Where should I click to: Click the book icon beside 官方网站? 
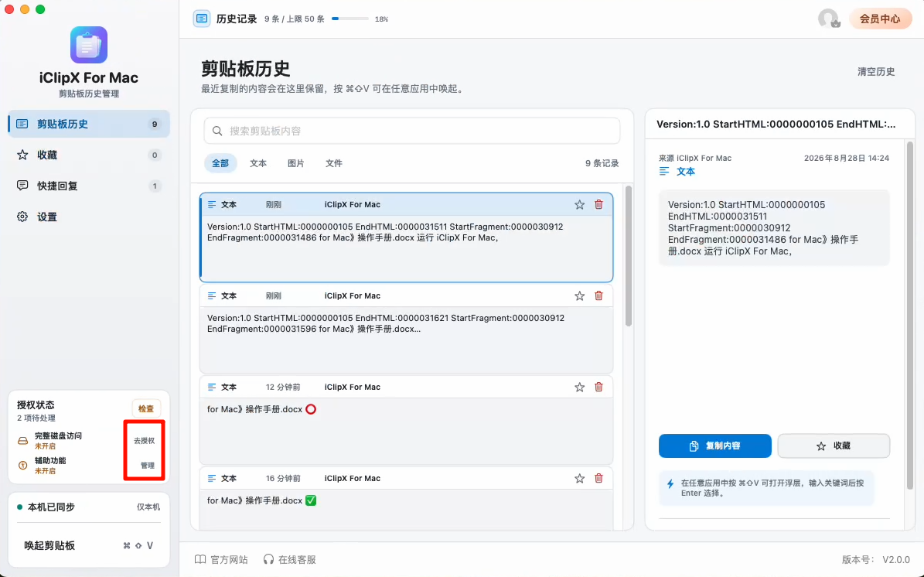tap(200, 559)
